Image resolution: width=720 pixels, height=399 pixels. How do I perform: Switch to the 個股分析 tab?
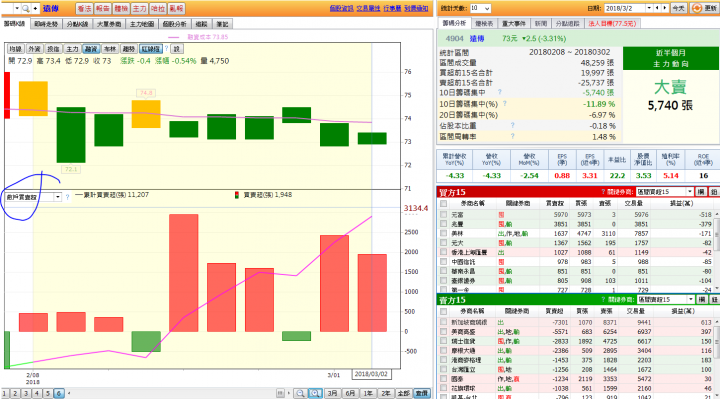point(174,24)
